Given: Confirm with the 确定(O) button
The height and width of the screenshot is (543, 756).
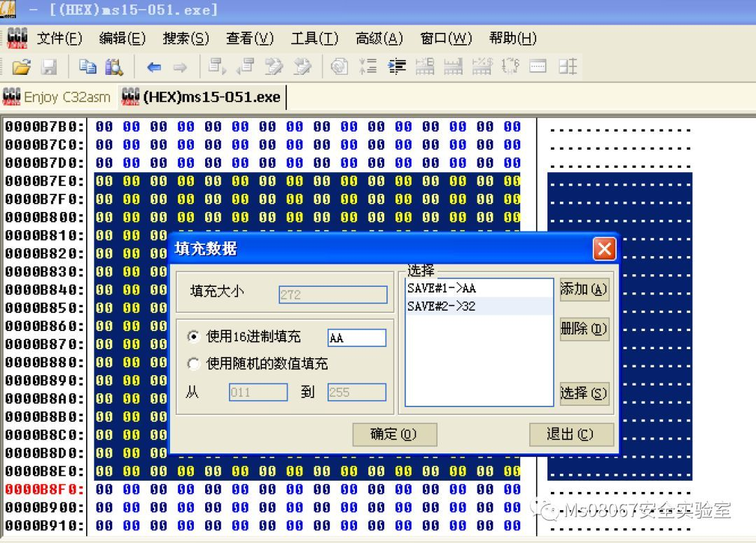Looking at the screenshot, I should [x=394, y=435].
